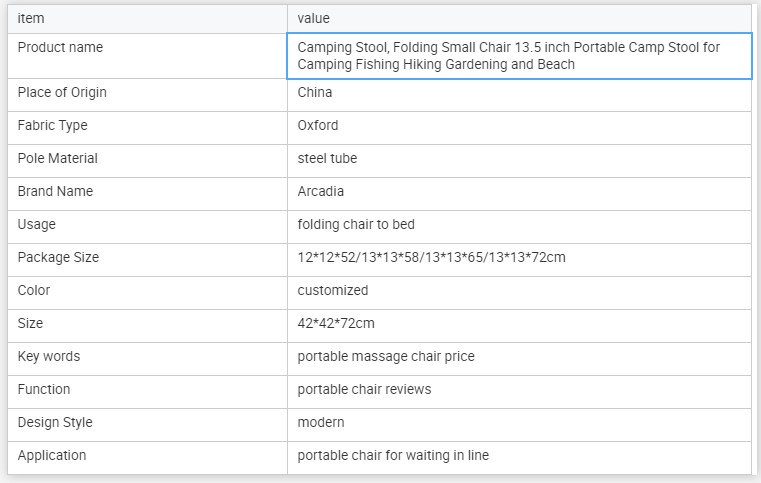
Task: Select the 'Product name' label cell
Action: (60, 48)
